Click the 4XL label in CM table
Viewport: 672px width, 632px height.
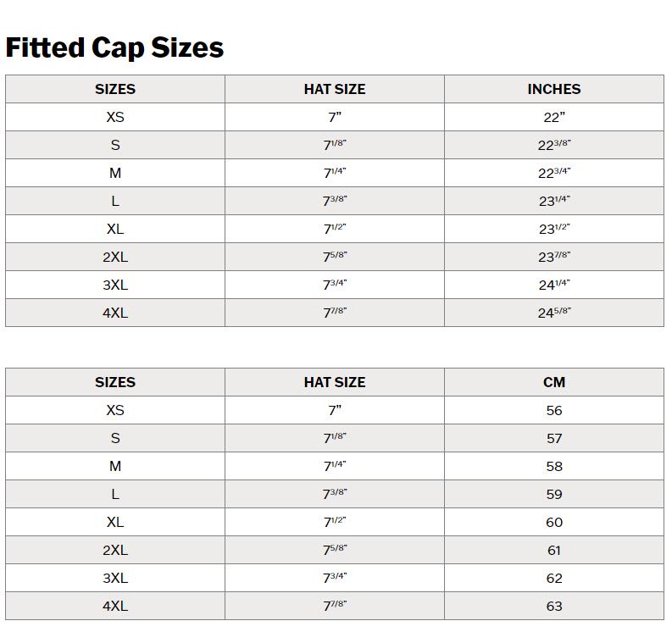(115, 606)
